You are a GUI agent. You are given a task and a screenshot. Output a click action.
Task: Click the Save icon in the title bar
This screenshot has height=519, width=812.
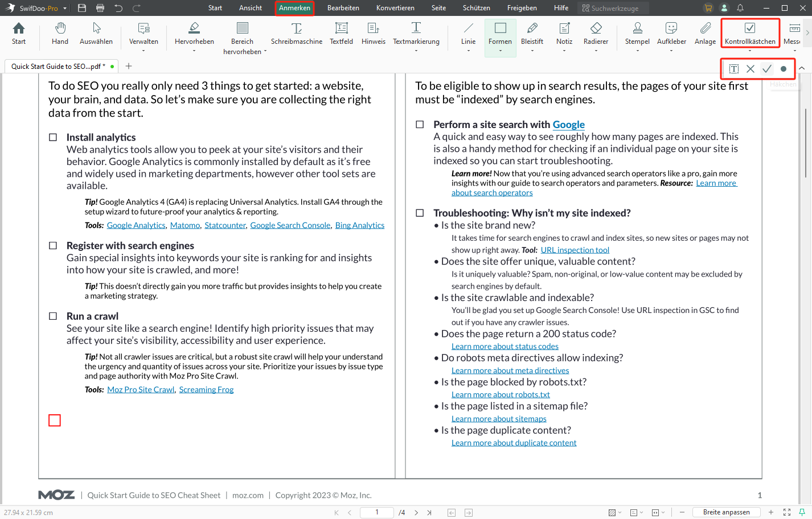coord(82,8)
